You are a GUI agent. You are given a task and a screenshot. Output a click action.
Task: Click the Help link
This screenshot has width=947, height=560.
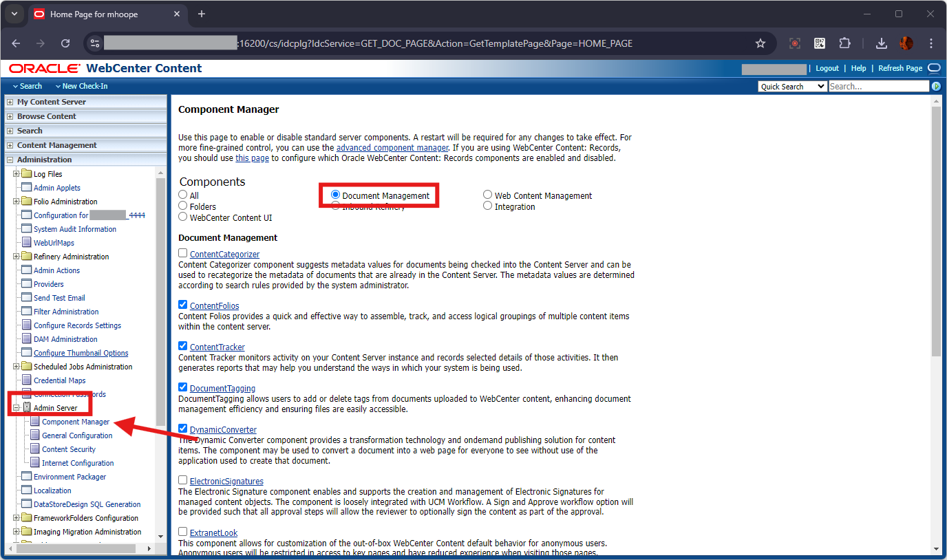[858, 68]
